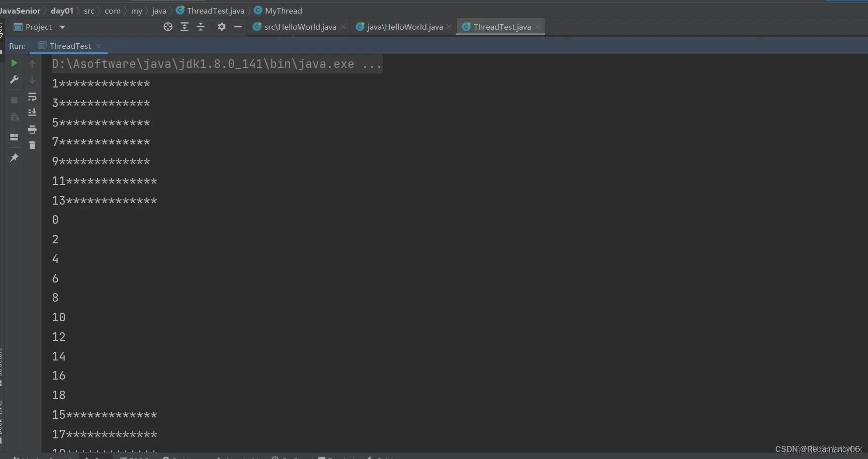Print the console output
Image resolution: width=868 pixels, height=459 pixels.
tap(32, 129)
